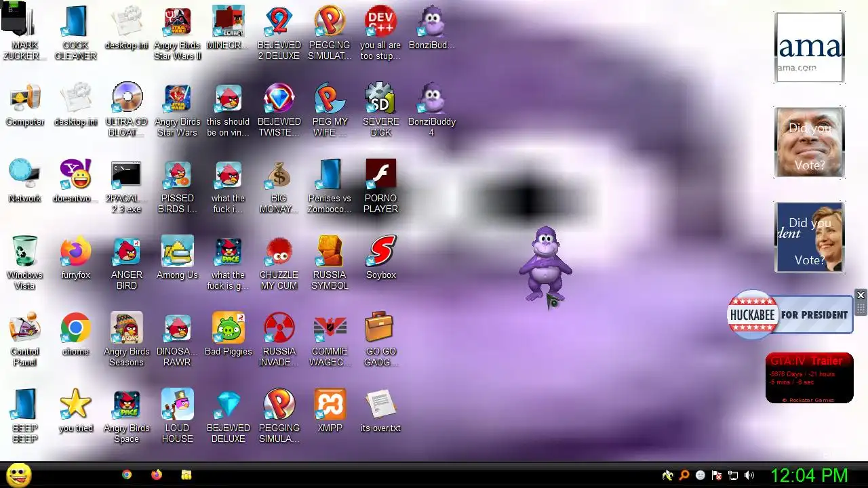868x488 pixels.
Task: Launch BEJEWED DELUXE diamond shortcut
Action: pyautogui.click(x=228, y=415)
